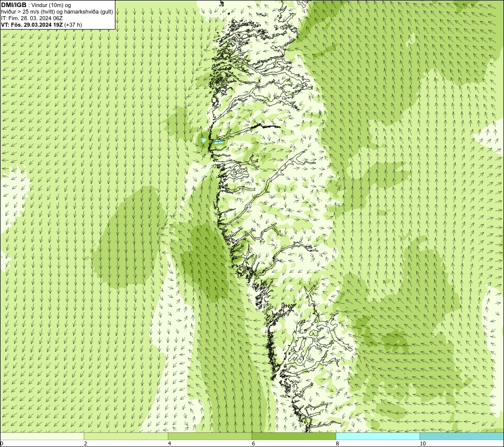The image size is (504, 447).
Task: Click the 'DMI/IGB' title text
Action: pos(14,5)
